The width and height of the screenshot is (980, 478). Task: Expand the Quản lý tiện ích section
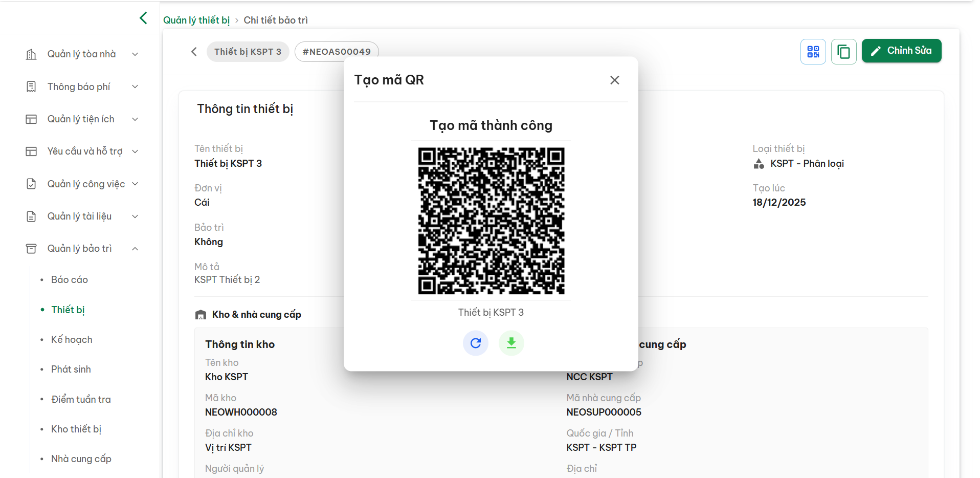pos(135,119)
